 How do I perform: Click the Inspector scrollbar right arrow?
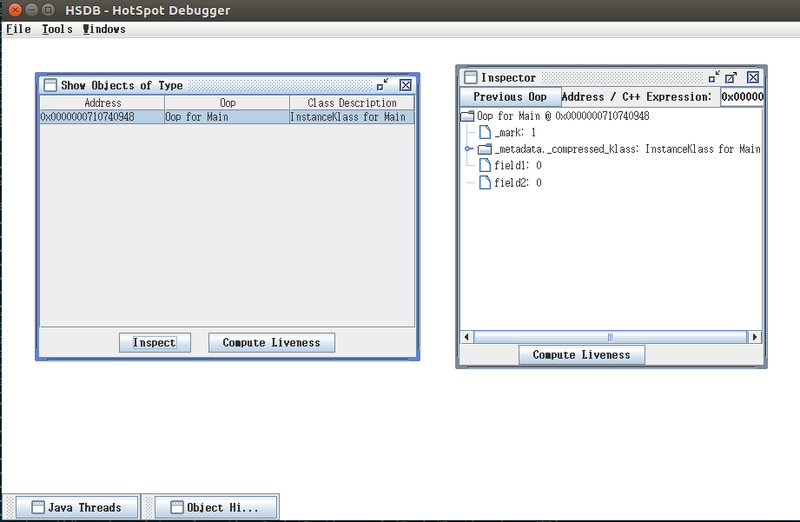point(755,337)
